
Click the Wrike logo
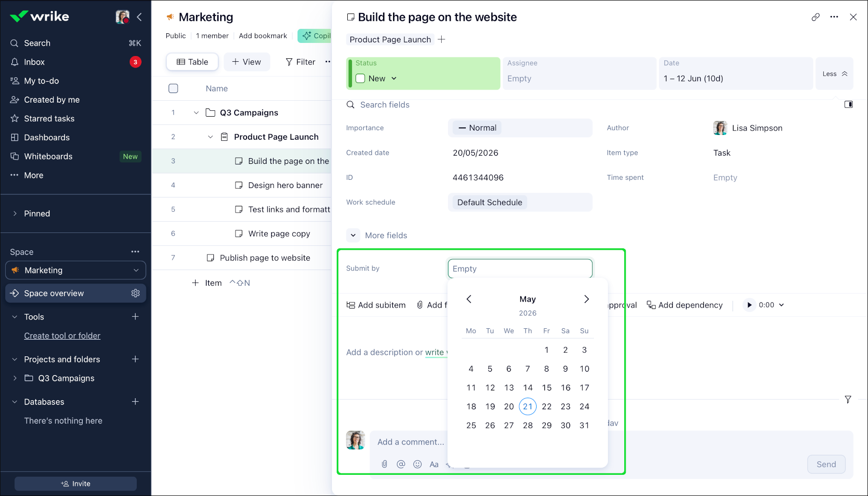39,16
